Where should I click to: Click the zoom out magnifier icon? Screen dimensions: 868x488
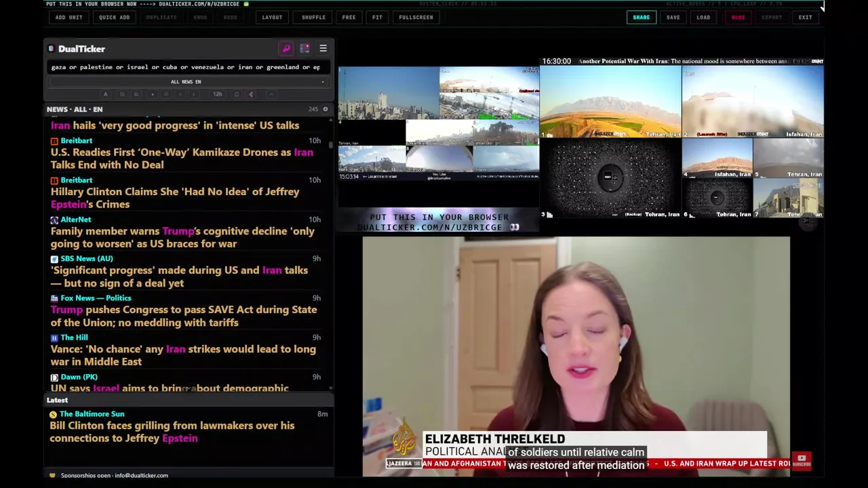pos(122,94)
